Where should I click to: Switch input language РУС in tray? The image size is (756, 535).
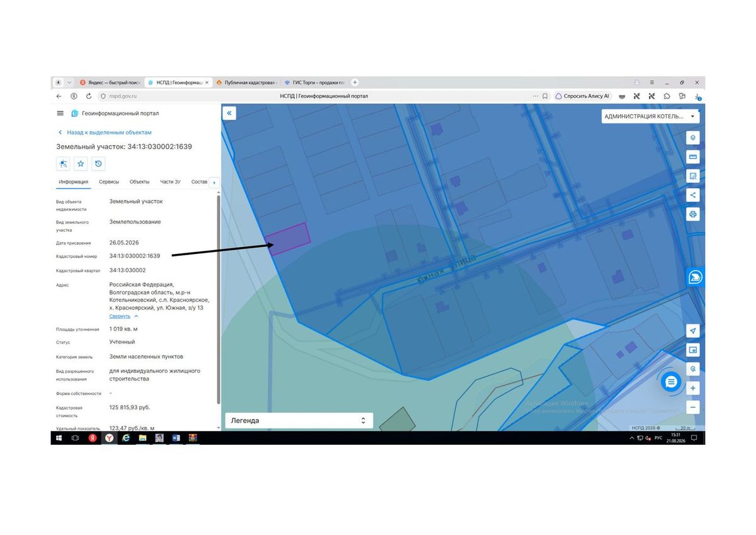(x=658, y=437)
